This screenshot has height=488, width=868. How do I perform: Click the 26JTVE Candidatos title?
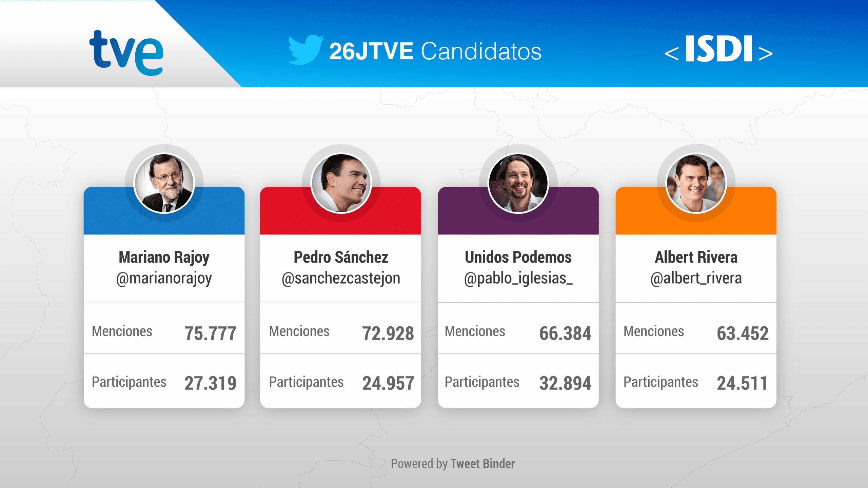[435, 51]
